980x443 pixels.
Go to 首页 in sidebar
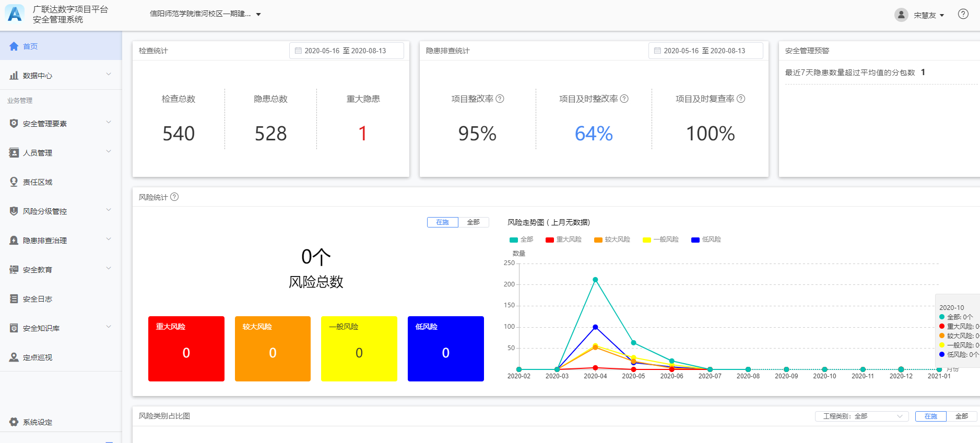pyautogui.click(x=61, y=46)
